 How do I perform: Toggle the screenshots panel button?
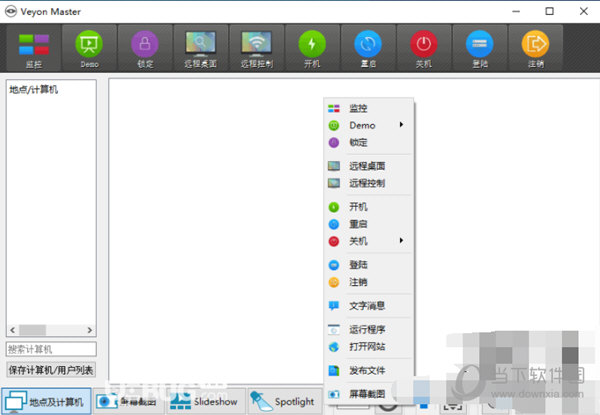coord(128,401)
